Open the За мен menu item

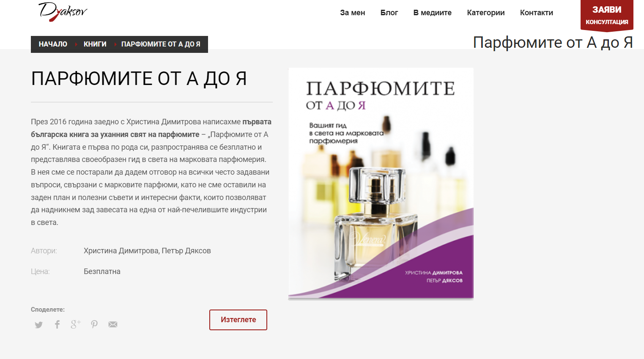point(352,13)
